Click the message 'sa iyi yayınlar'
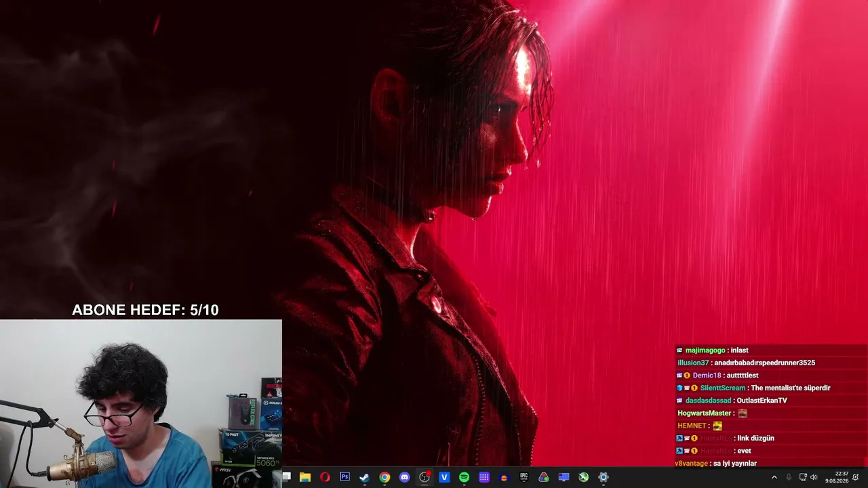This screenshot has width=868, height=488. (734, 464)
